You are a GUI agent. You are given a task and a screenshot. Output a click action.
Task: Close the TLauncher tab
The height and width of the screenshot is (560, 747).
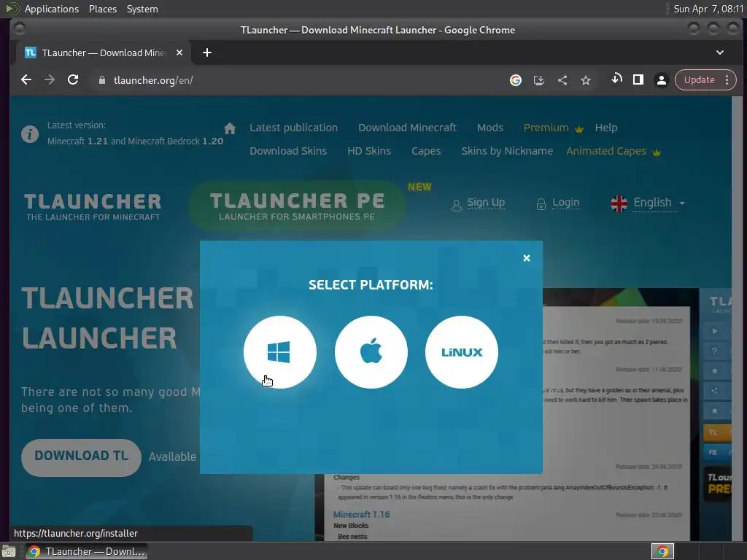pyautogui.click(x=179, y=52)
